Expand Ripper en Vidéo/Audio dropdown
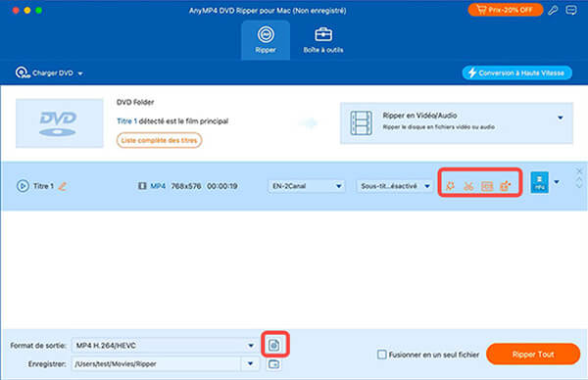 click(x=561, y=118)
